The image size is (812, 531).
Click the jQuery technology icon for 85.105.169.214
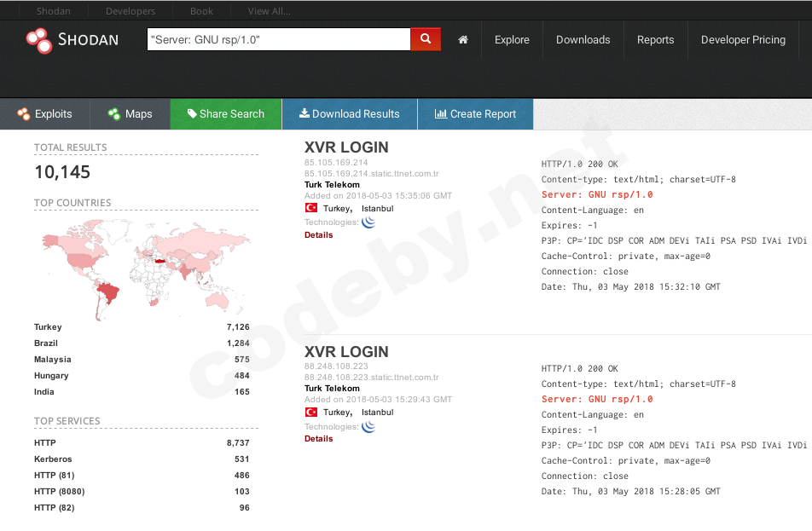click(x=368, y=222)
